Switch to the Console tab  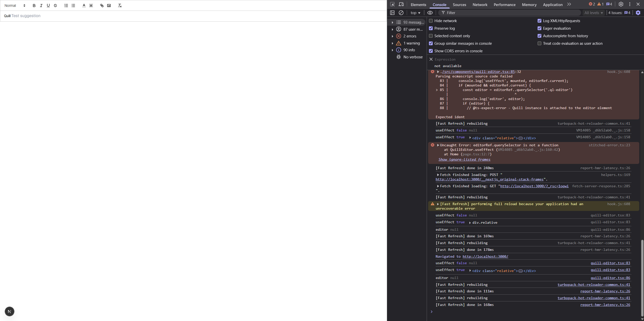[439, 5]
